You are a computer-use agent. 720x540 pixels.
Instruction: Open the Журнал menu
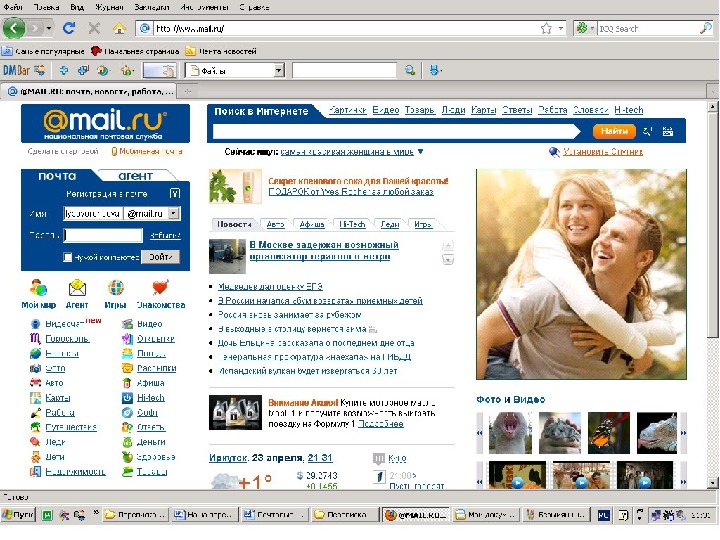tap(109, 7)
